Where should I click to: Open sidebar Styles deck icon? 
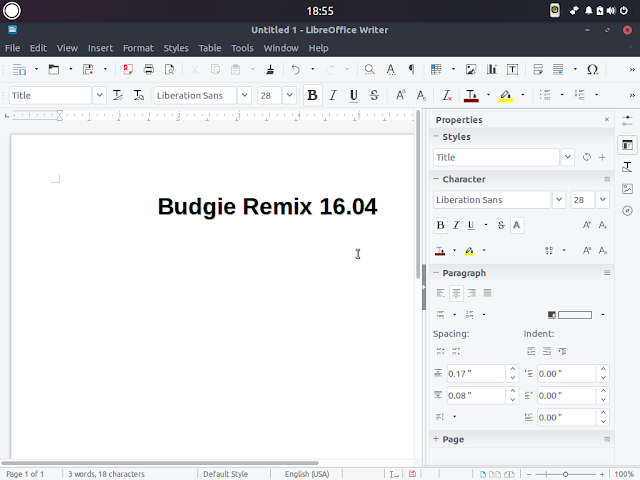pos(627,167)
